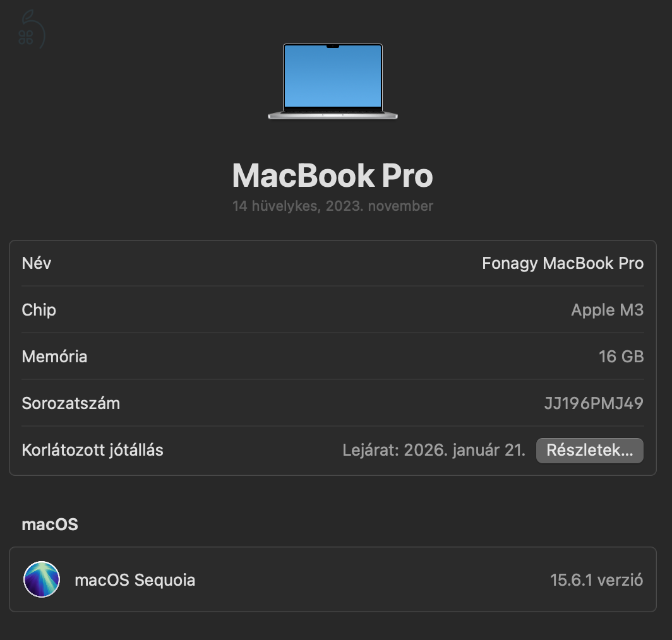Select the MacBook Pro heading text
Viewport: 672px width, 640px height.
click(333, 175)
